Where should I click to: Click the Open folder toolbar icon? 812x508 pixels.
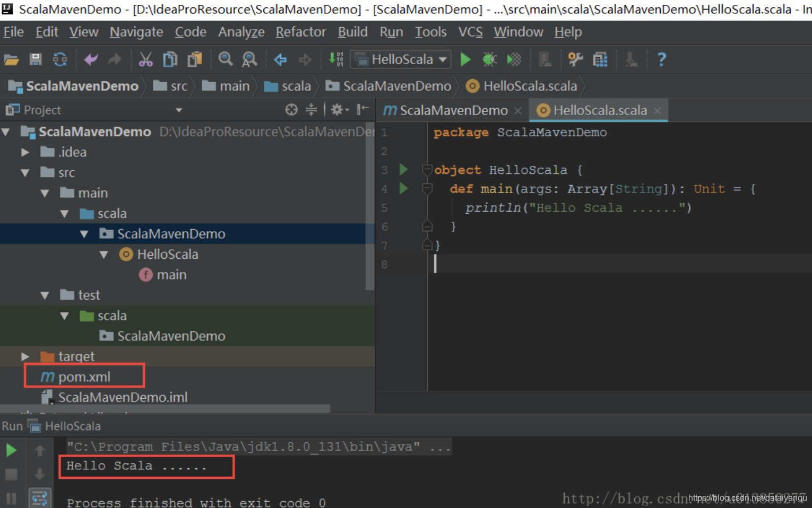(x=12, y=59)
